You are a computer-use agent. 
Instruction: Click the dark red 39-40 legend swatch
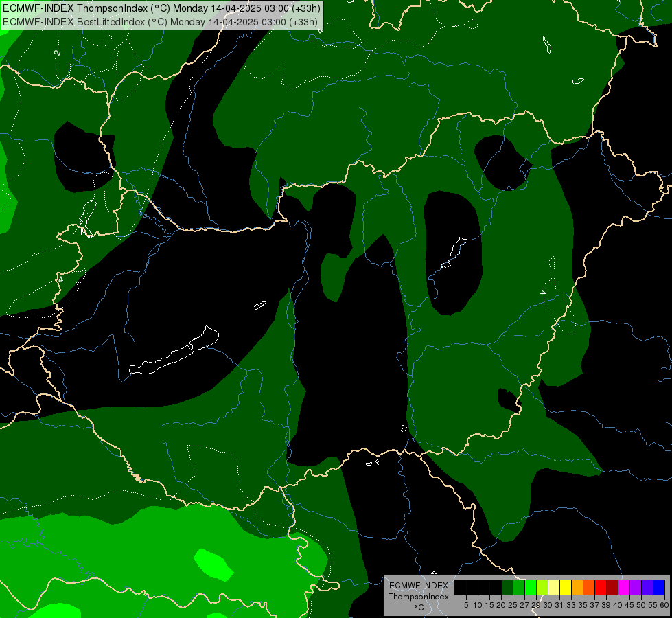612,587
